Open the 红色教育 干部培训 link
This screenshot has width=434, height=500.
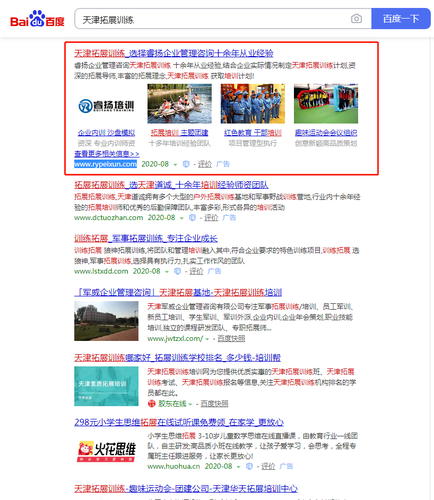pyautogui.click(x=253, y=133)
